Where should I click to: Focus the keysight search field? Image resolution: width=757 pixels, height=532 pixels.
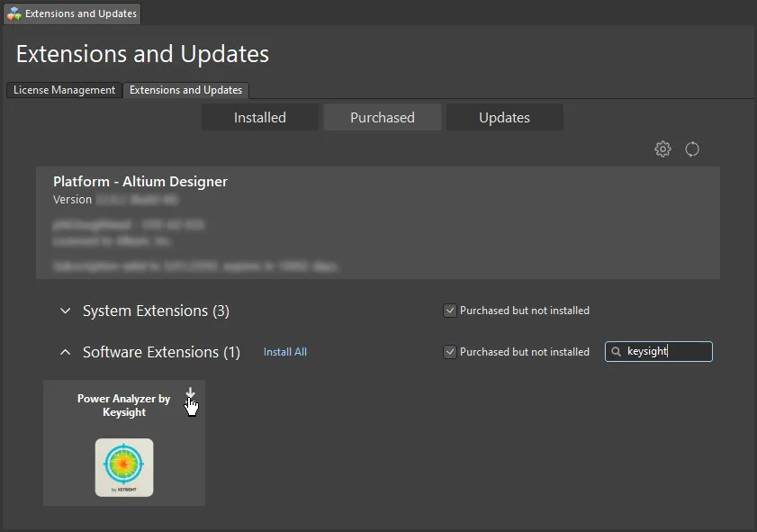pyautogui.click(x=659, y=351)
